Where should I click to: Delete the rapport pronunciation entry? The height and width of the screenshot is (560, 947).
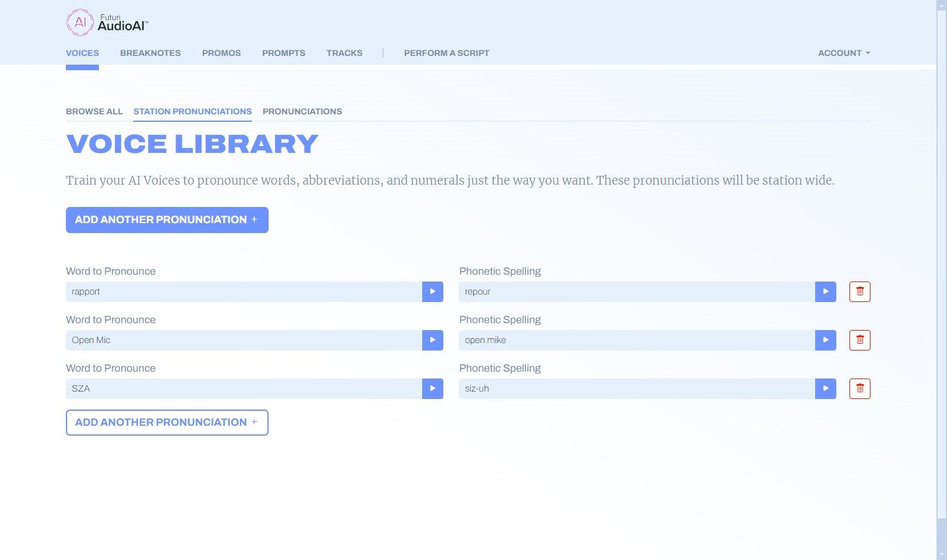[x=859, y=291]
